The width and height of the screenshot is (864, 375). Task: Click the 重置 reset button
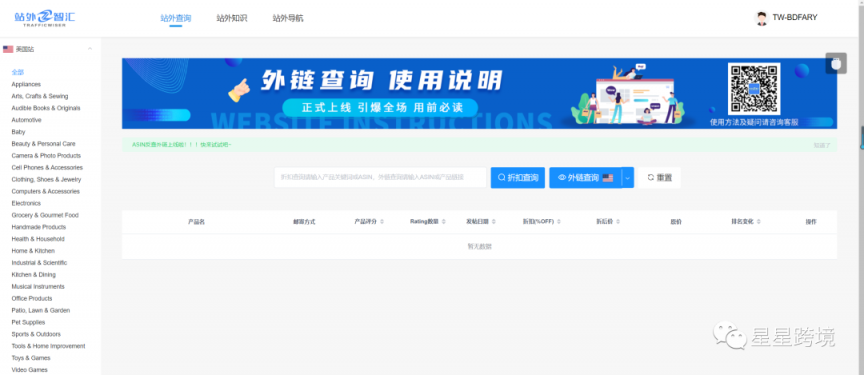(660, 178)
